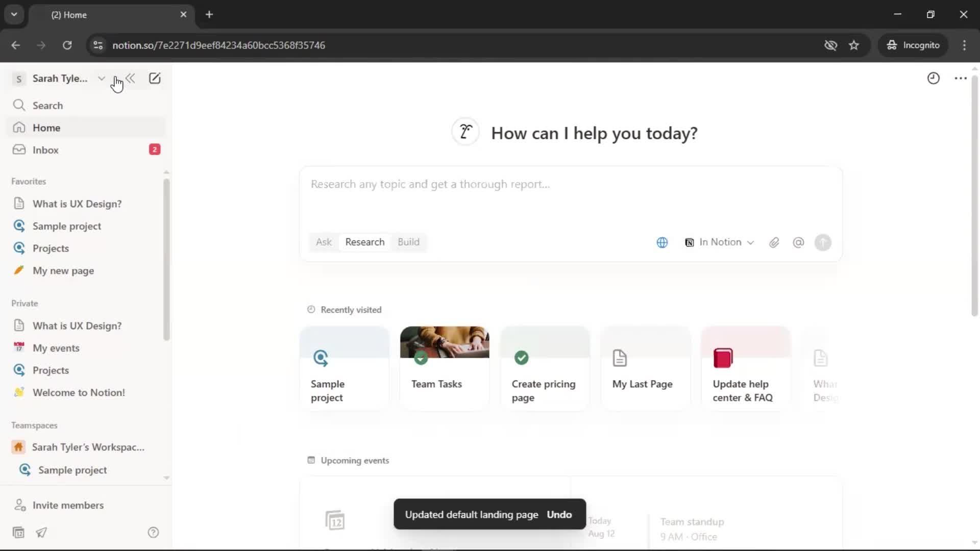Reload the page with refresh icon
This screenshot has width=980, height=551.
click(x=67, y=45)
